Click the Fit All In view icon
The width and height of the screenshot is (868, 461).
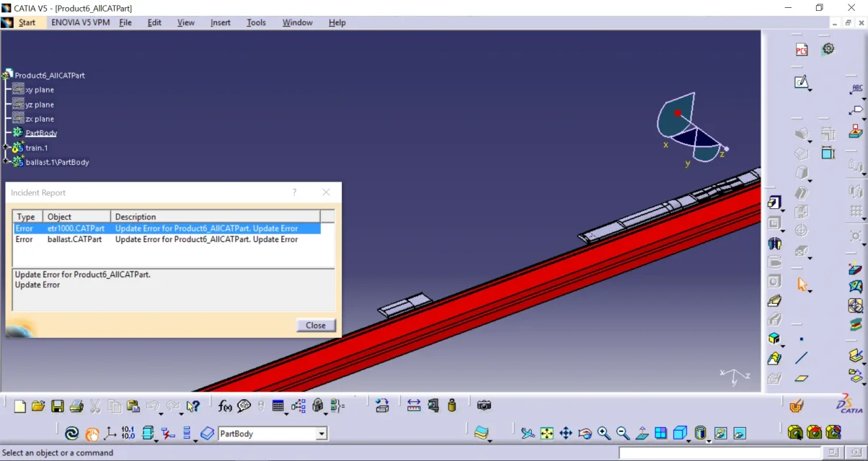[x=547, y=434]
